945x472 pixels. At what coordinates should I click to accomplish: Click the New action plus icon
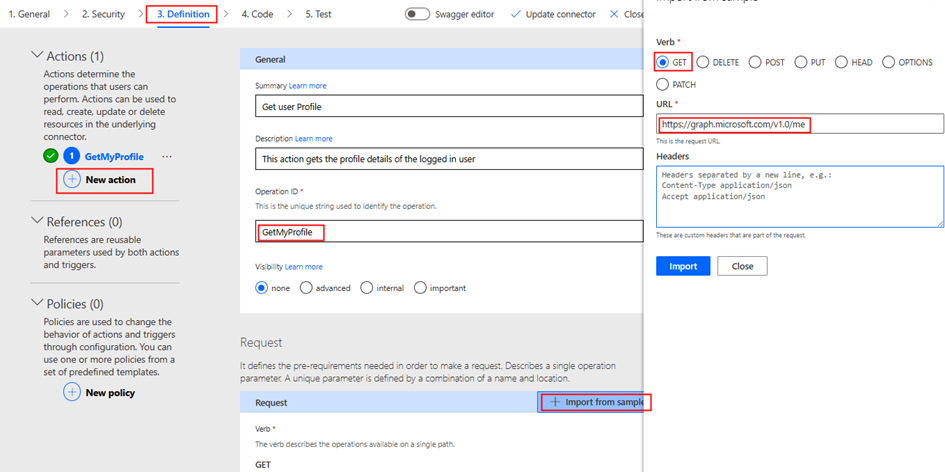72,180
